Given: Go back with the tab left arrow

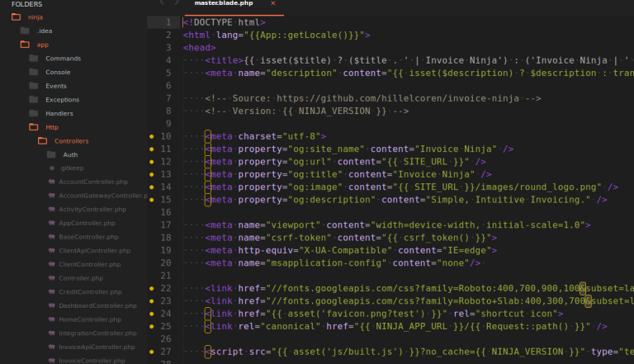Looking at the screenshot, I should click(162, 2).
